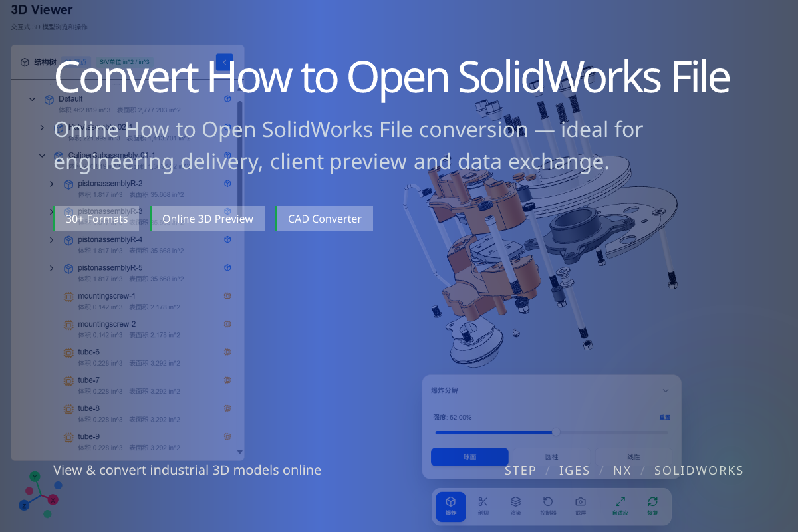Expand the pistonassemblyR-2 node
The image size is (798, 532).
(52, 184)
